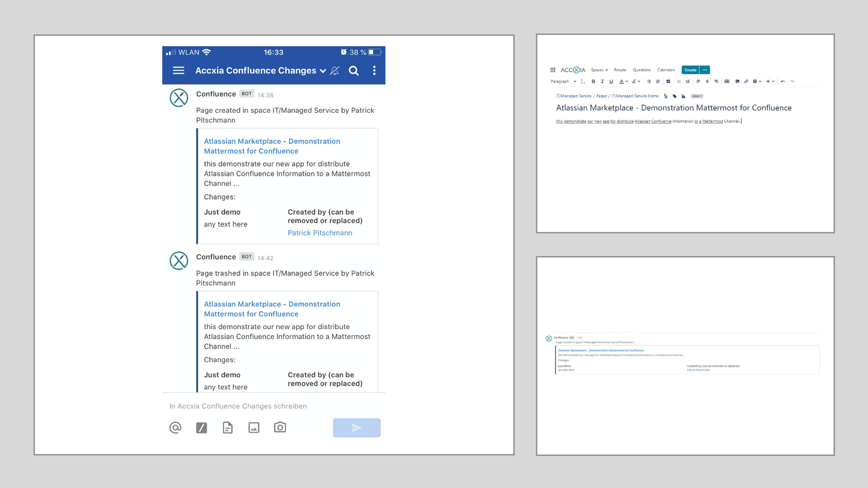This screenshot has height=488, width=868.
Task: Click the outdent icon
Action: (679, 81)
